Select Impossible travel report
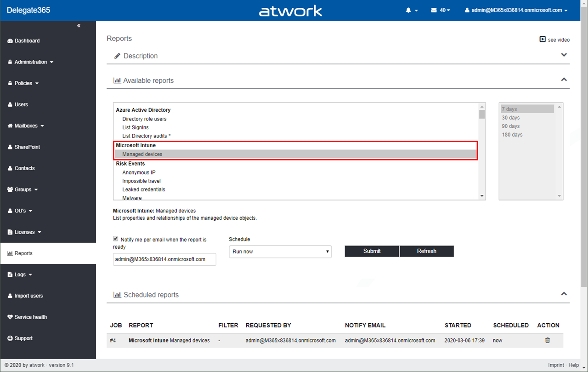588x372 pixels. [141, 181]
